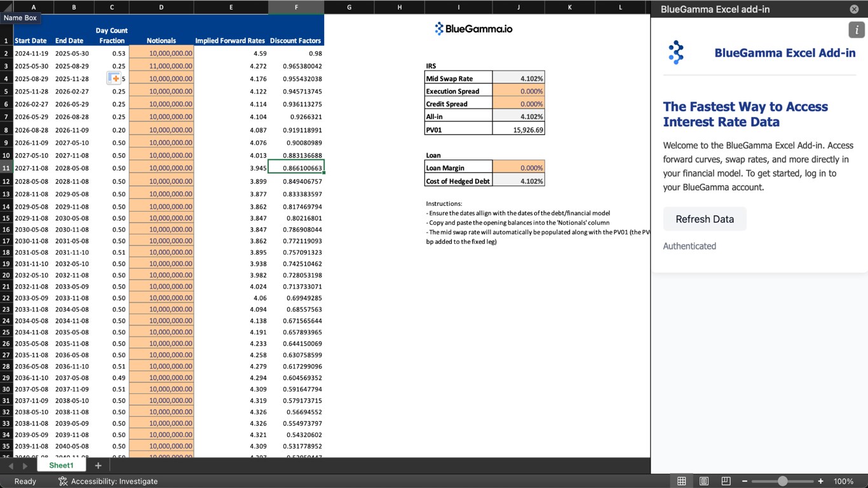Click the Authenticated status text
This screenshot has height=488, width=868.
pos(689,246)
